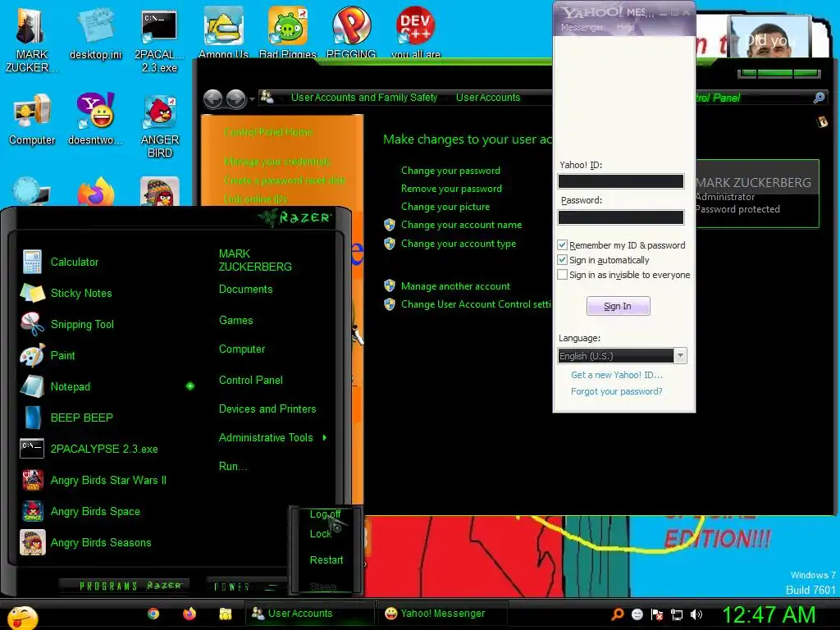Open Messenger menu in Yahoo window

click(x=582, y=27)
